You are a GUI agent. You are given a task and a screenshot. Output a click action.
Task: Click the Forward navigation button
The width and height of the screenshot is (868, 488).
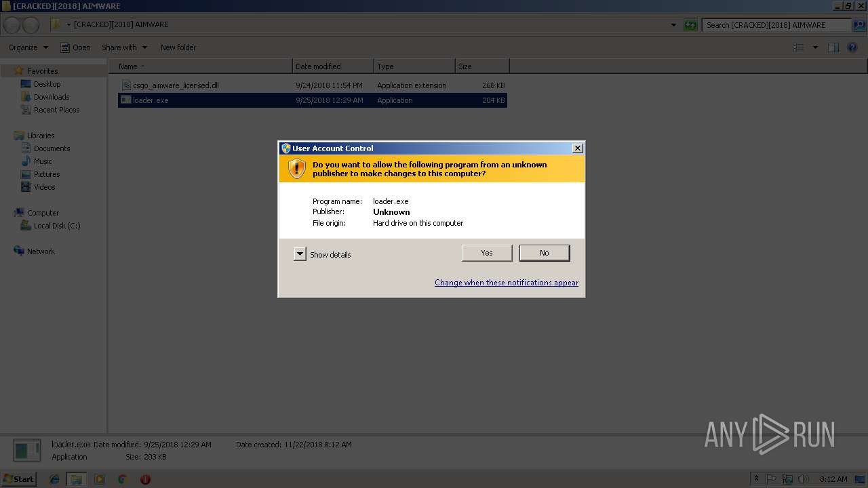click(31, 25)
